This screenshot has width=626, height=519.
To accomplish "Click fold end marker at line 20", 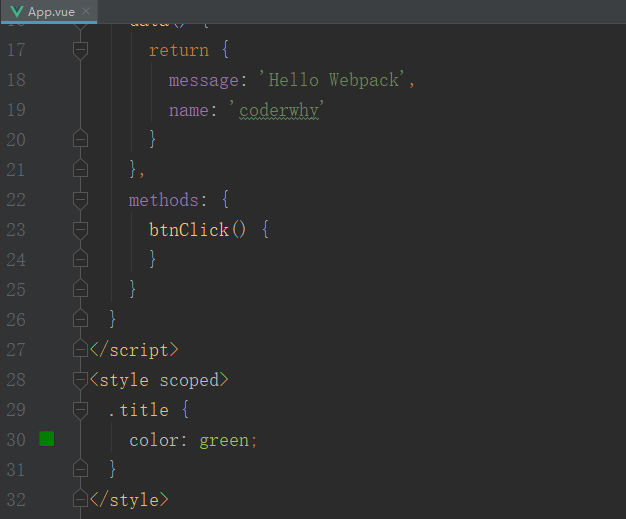I will (x=80, y=139).
